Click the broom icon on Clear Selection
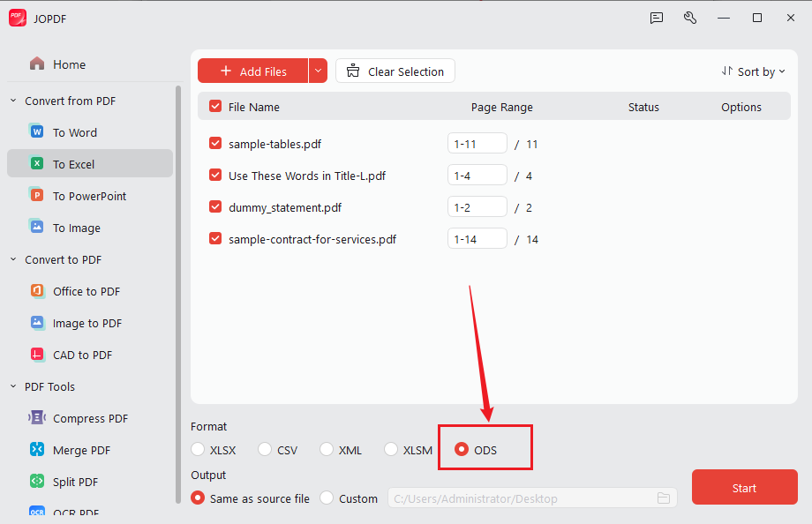Viewport: 812px width, 524px height. tap(353, 71)
